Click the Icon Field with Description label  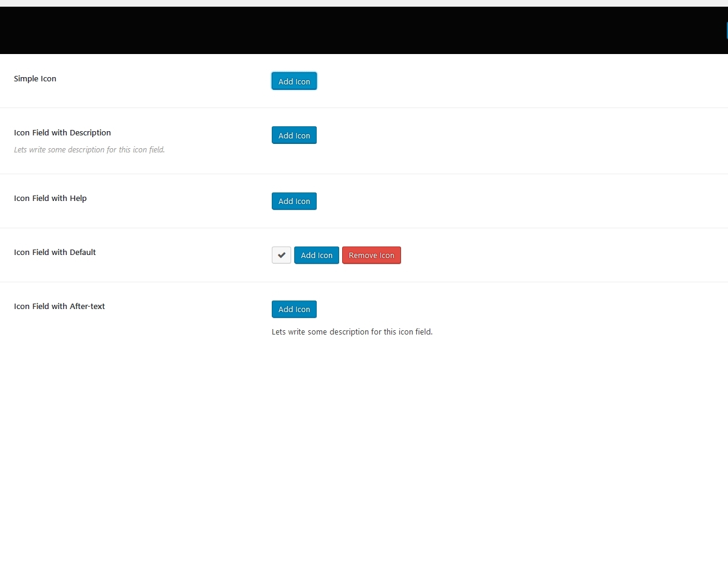coord(62,133)
